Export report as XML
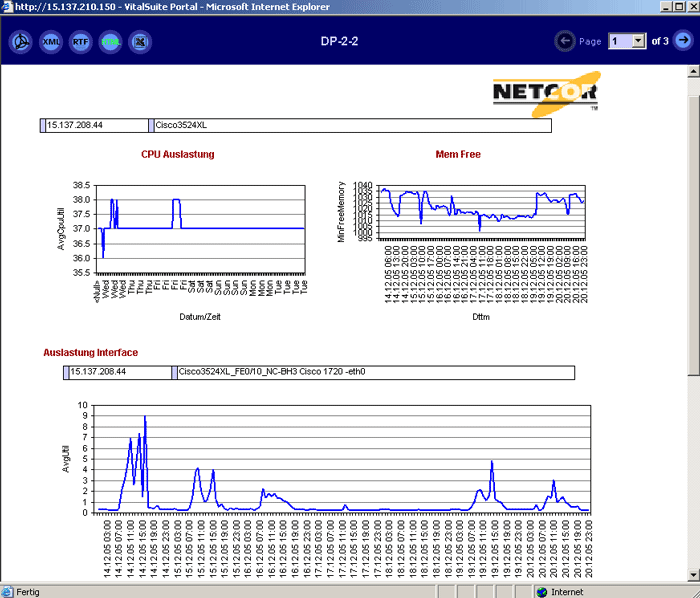700x598 pixels. pos(50,42)
